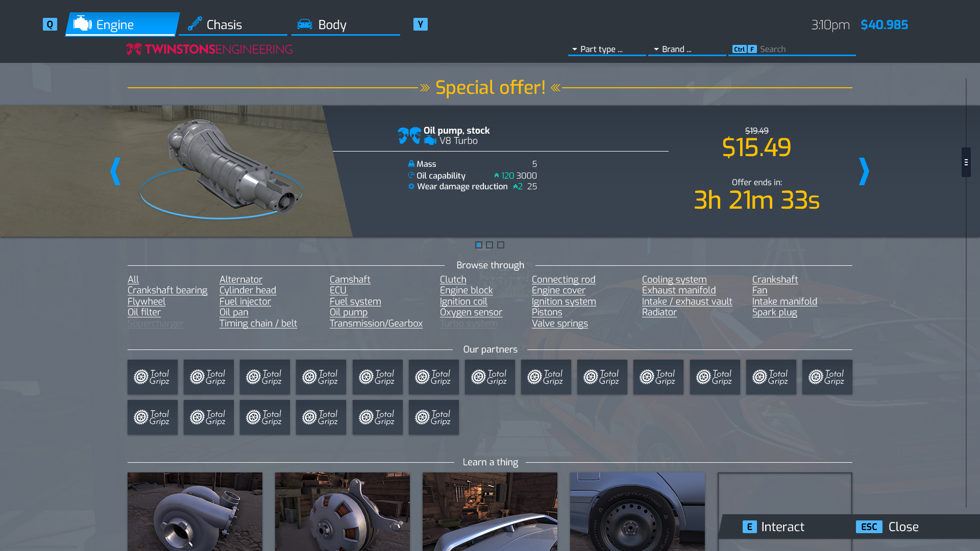Screen dimensions: 980x551
Task: Switch to the Chasis tab
Action: click(x=233, y=24)
